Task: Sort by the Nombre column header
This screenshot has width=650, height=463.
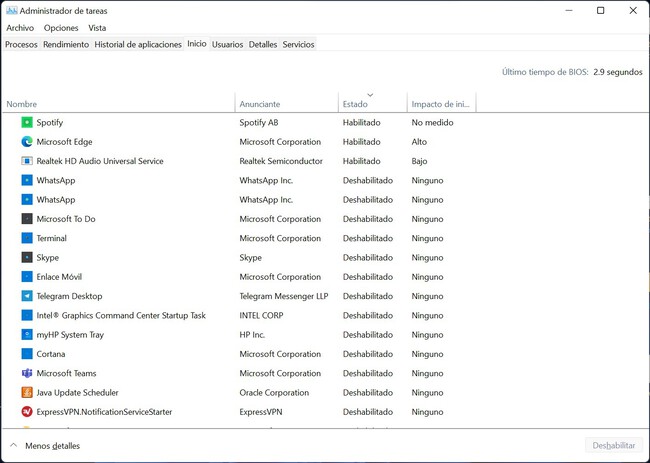Action: coord(118,104)
